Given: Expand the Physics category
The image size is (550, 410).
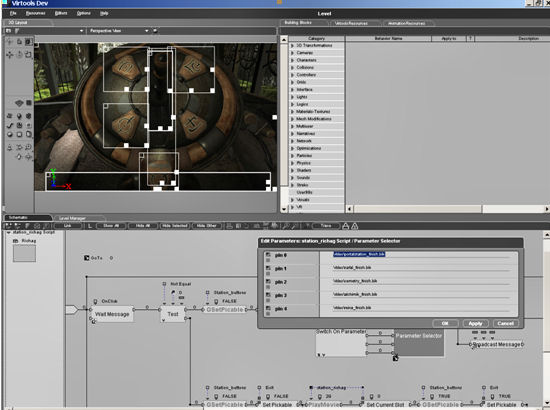Looking at the screenshot, I should [x=292, y=163].
